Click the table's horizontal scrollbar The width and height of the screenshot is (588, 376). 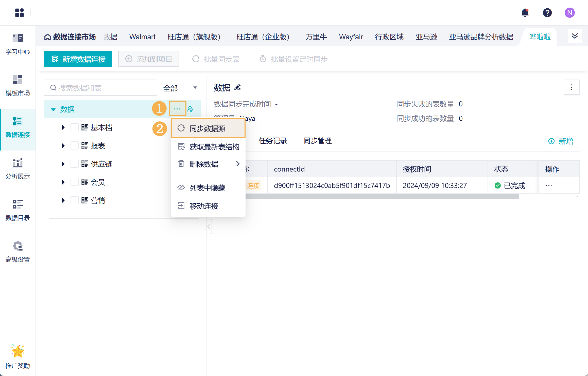click(381, 197)
